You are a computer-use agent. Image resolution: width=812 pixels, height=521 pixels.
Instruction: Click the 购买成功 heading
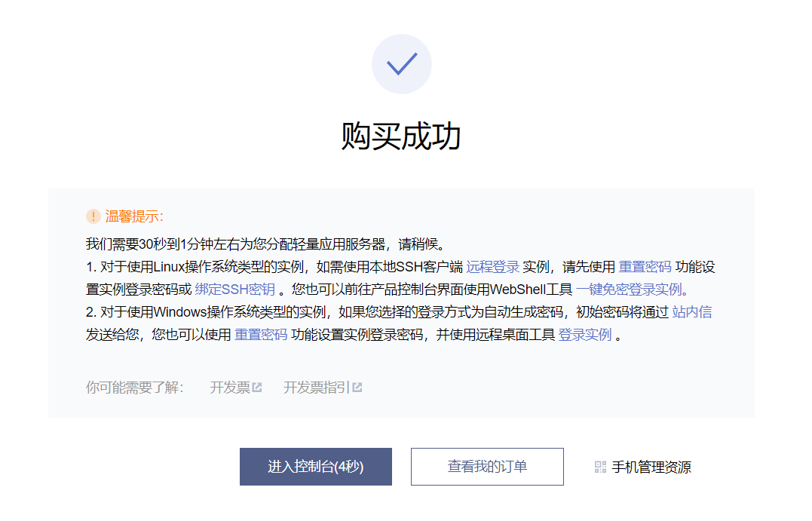point(401,136)
